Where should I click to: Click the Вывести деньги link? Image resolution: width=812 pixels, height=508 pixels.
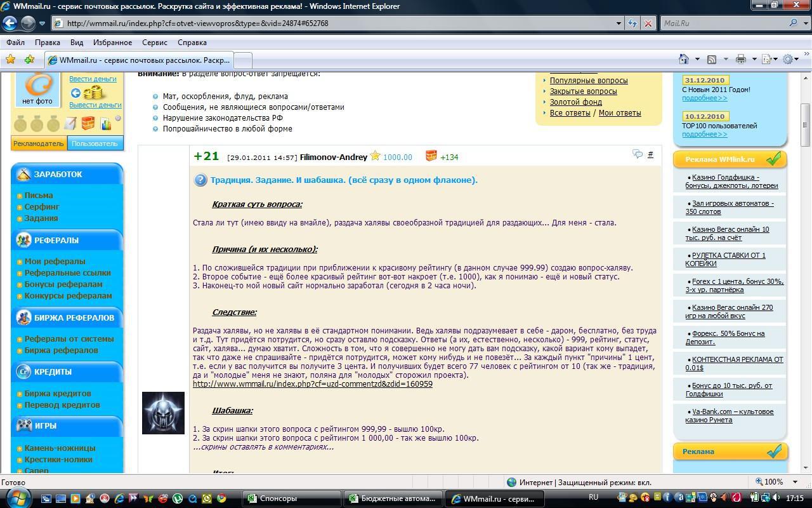95,105
